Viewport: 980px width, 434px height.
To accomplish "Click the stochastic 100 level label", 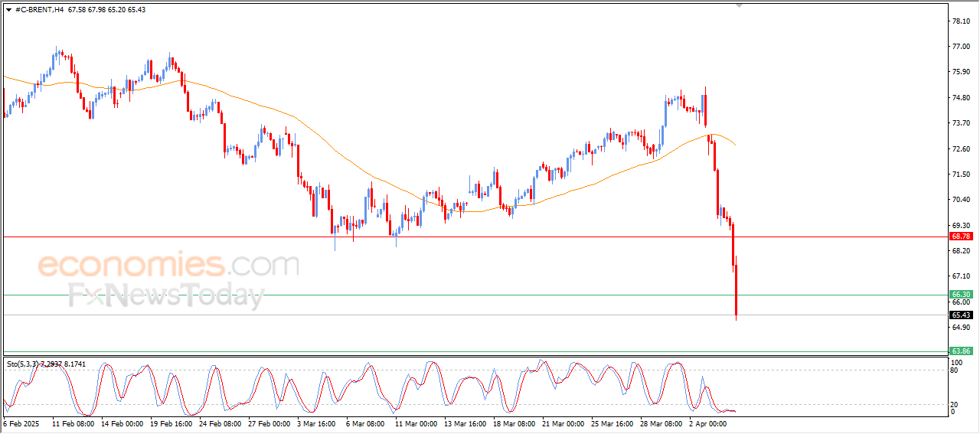I will (x=957, y=361).
